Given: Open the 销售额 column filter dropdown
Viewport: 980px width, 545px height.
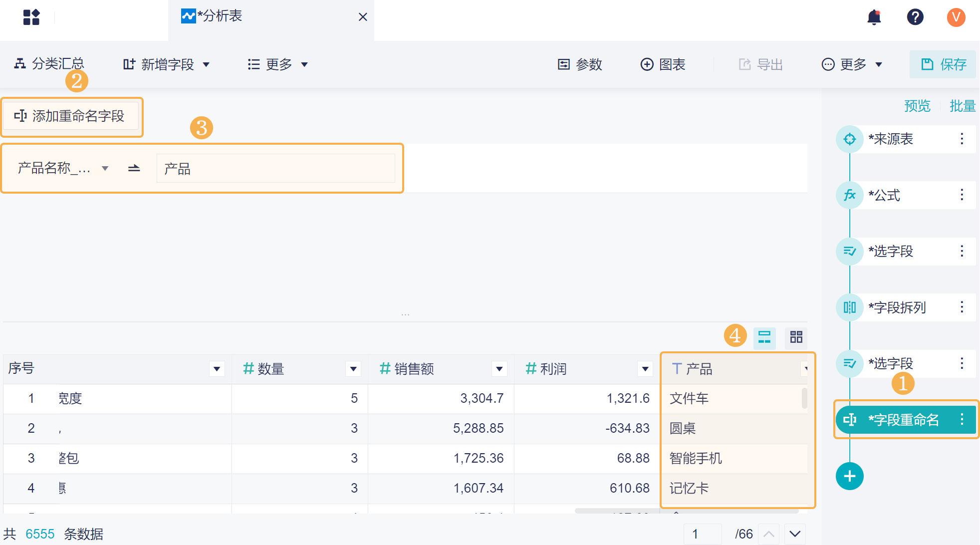Looking at the screenshot, I should coord(499,369).
